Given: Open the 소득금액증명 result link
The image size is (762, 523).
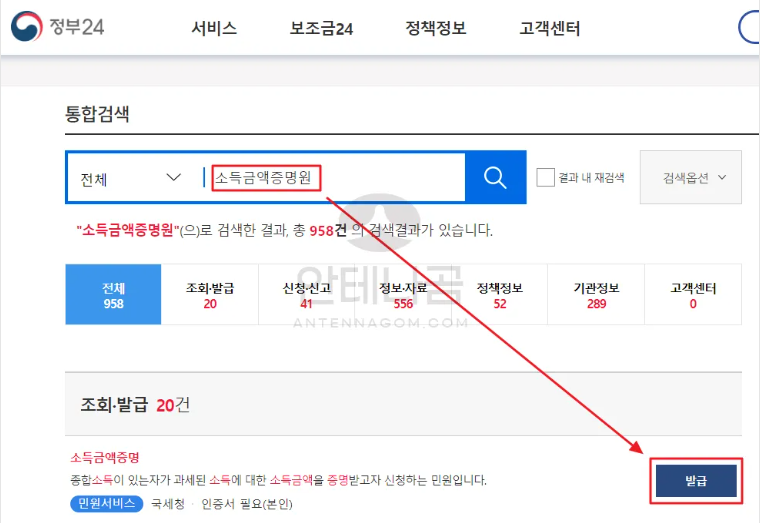Looking at the screenshot, I should click(x=104, y=457).
